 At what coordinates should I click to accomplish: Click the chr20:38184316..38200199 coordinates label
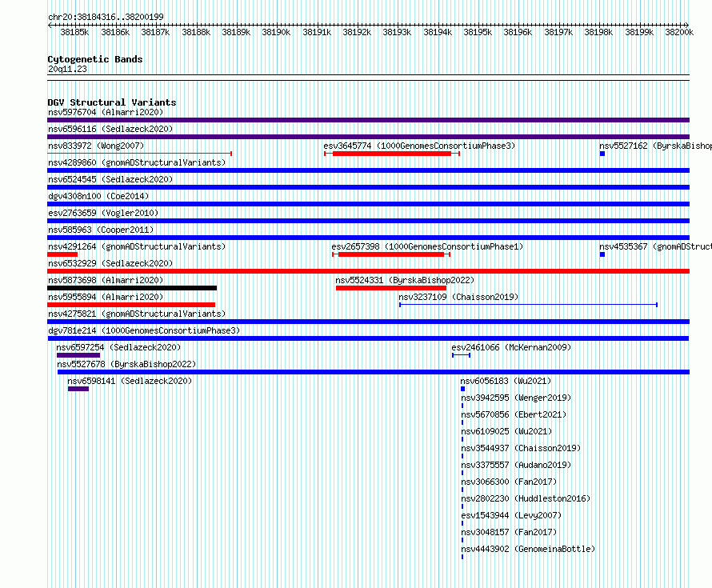pyautogui.click(x=106, y=17)
